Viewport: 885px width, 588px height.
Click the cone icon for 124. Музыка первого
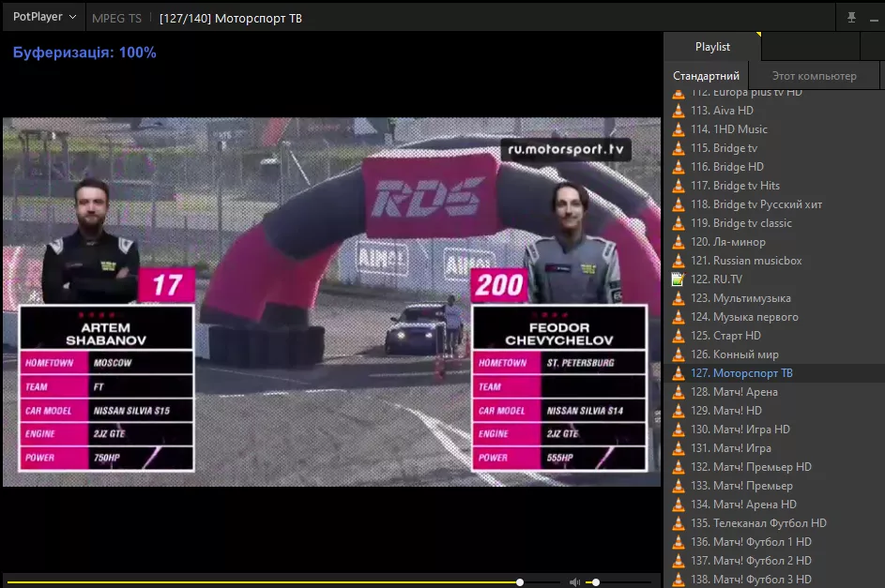[x=679, y=317]
